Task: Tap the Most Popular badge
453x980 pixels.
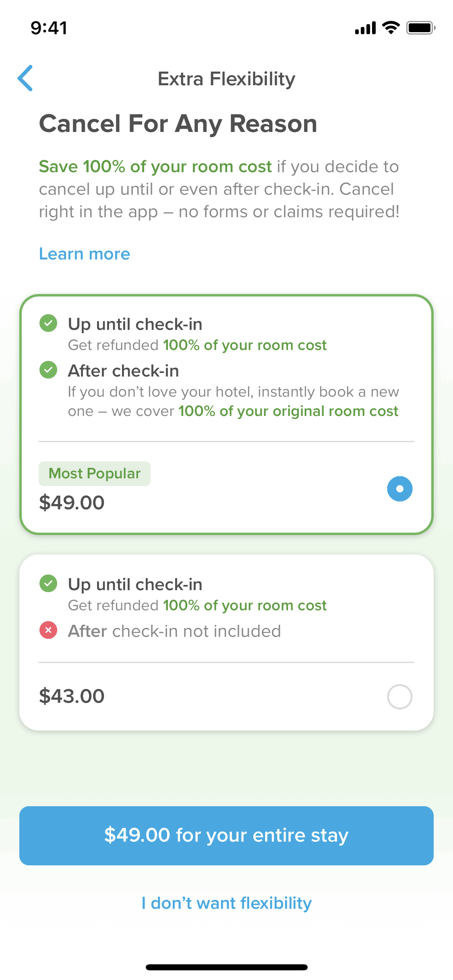Action: [95, 474]
